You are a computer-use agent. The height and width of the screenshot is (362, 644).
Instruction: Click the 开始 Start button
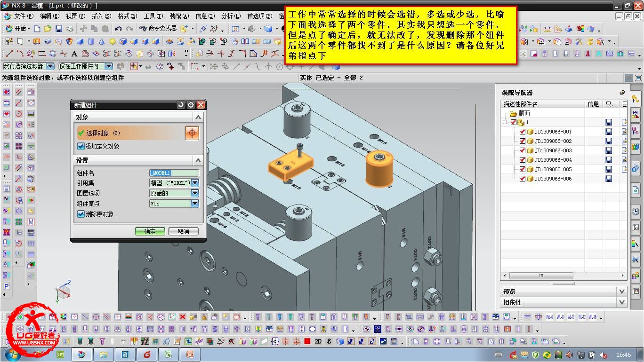pos(17,29)
